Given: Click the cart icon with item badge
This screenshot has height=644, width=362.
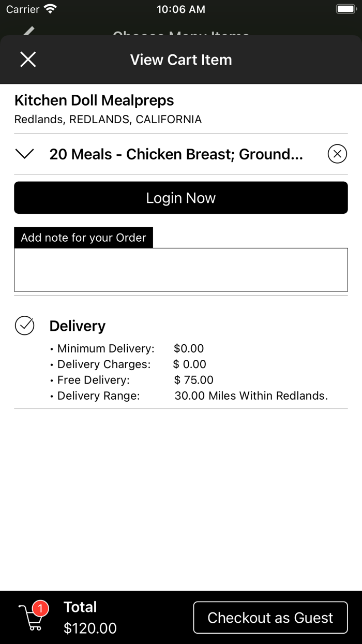Looking at the screenshot, I should 31,619.
